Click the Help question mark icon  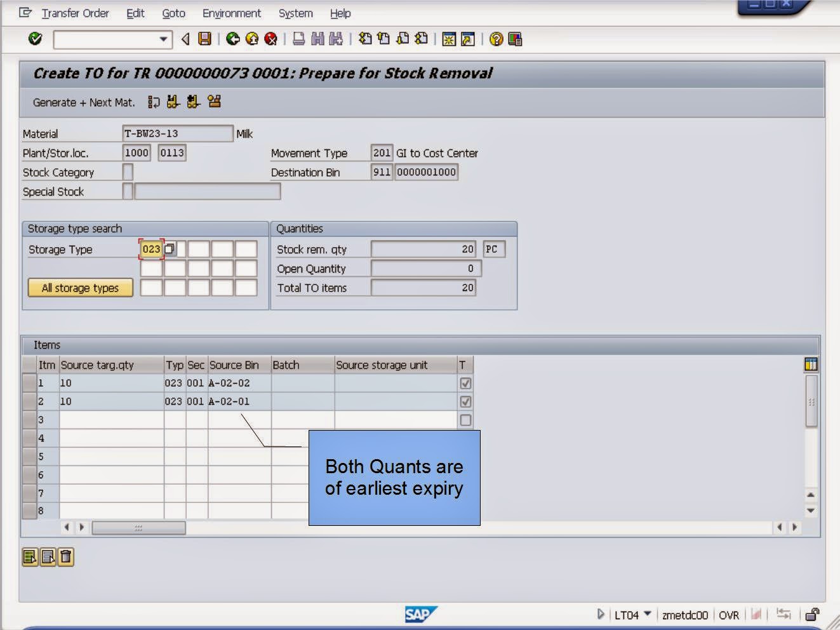click(496, 39)
